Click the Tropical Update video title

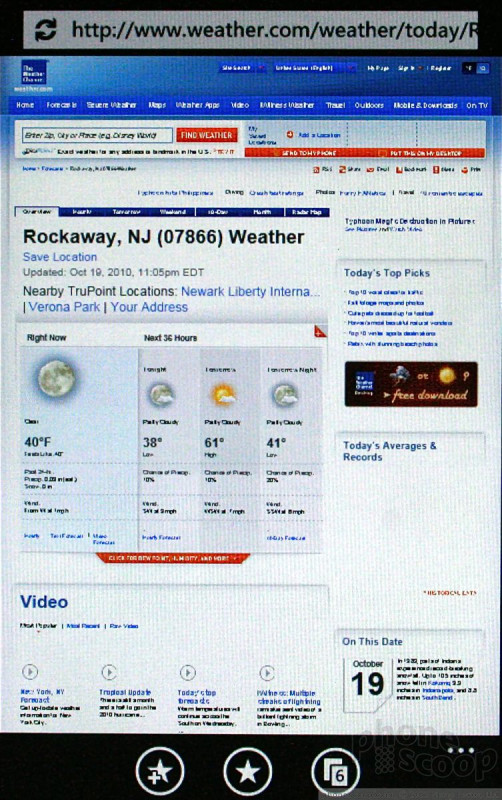[125, 692]
